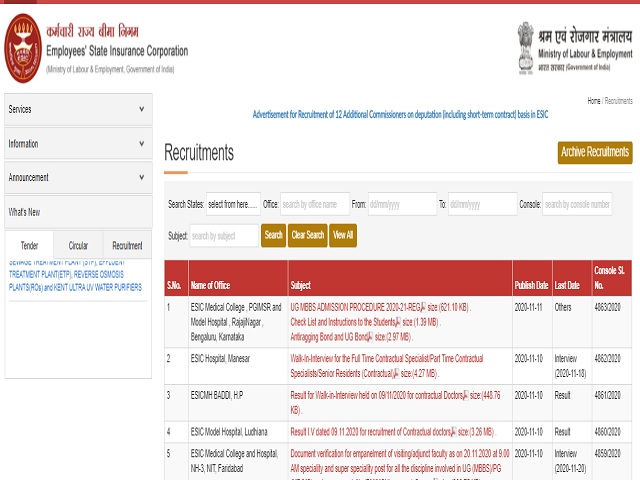Image resolution: width=640 pixels, height=480 pixels.
Task: Open PDF icon beside Antiragging Bond
Action: (x=370, y=336)
